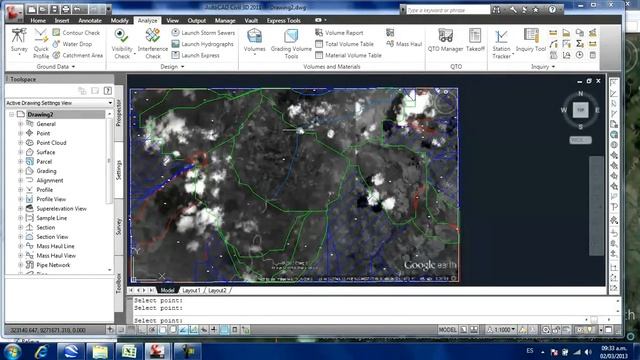
Task: Select the Sample Line tree item
Action: tap(51, 218)
